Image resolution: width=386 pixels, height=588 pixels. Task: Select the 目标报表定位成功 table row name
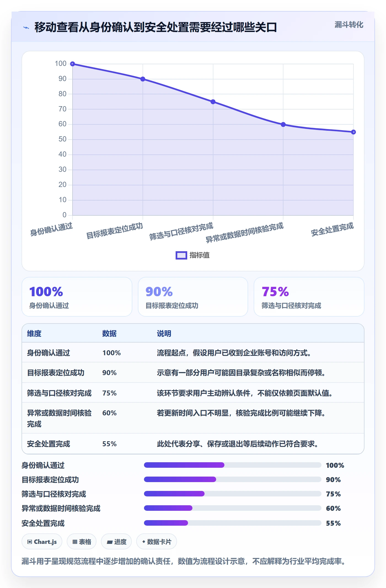[x=56, y=373]
